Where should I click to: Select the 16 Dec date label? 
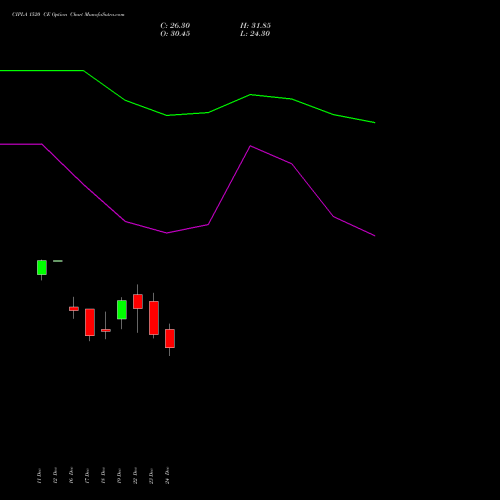(x=71, y=475)
